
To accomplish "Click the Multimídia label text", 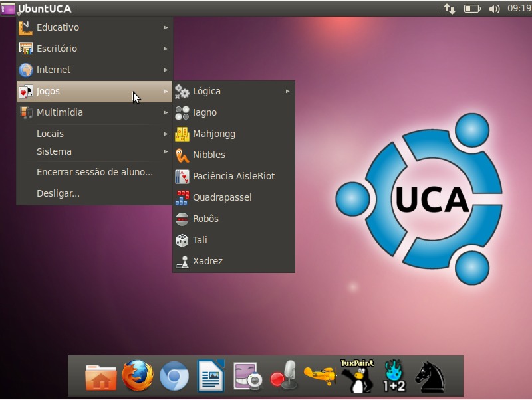I will point(60,112).
